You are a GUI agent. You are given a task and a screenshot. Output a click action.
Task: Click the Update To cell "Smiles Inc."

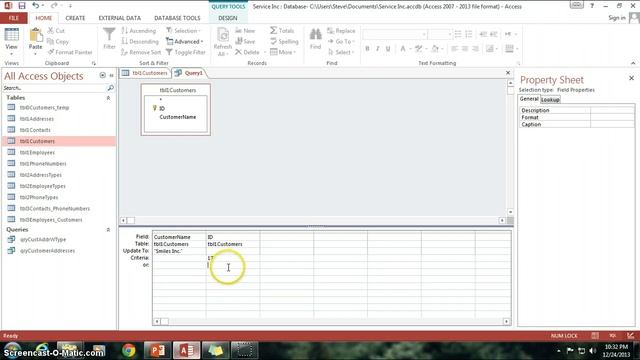click(179, 251)
